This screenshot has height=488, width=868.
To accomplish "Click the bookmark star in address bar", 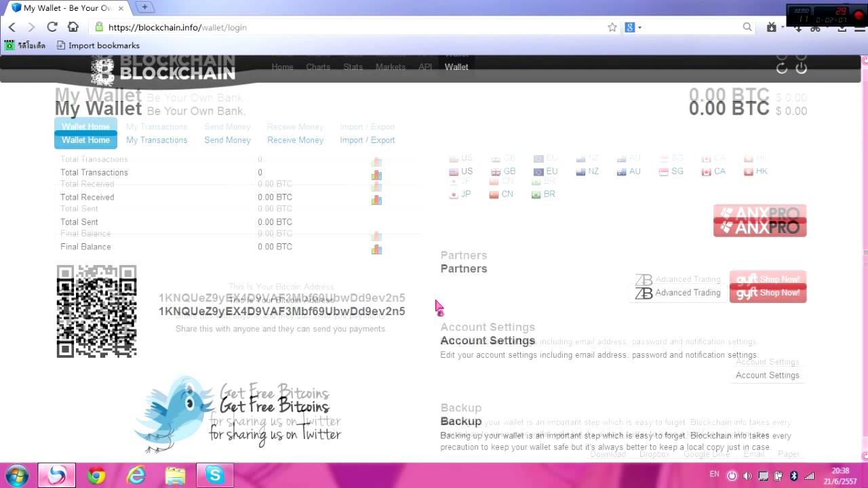I will pos(612,27).
